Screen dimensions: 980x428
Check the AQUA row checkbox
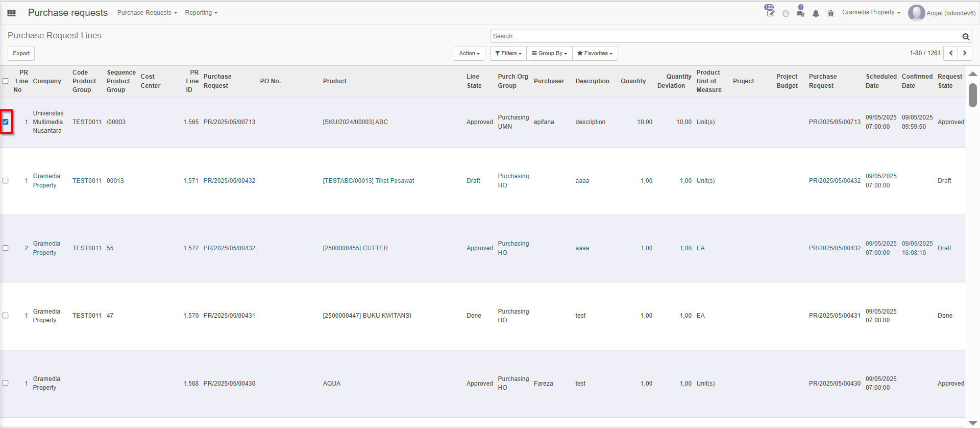[6, 383]
